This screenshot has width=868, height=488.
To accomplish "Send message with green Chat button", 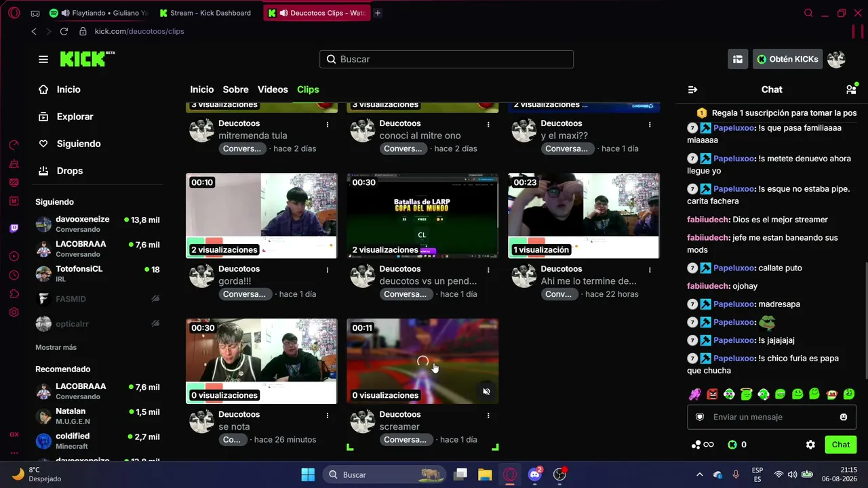I will 841,445.
